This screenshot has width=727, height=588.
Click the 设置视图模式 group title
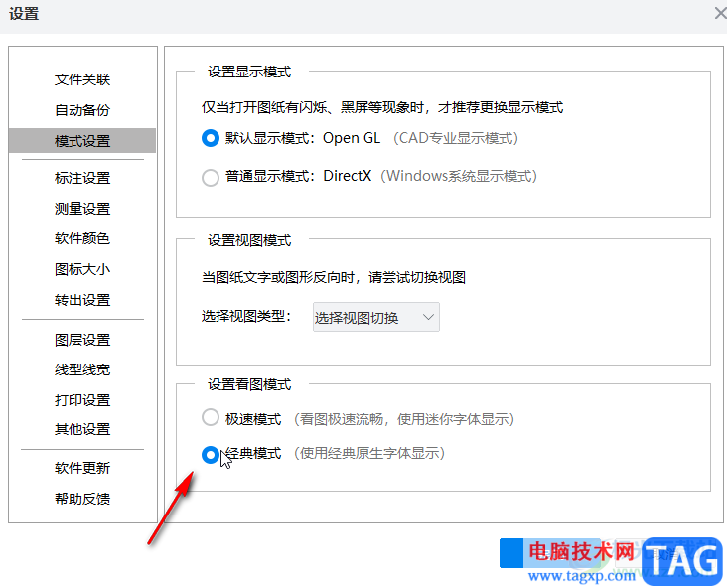[x=249, y=240]
